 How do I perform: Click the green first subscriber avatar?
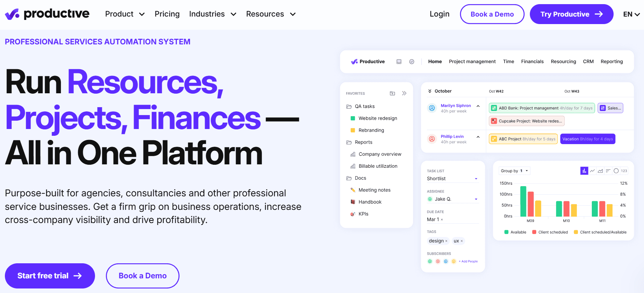tap(430, 261)
